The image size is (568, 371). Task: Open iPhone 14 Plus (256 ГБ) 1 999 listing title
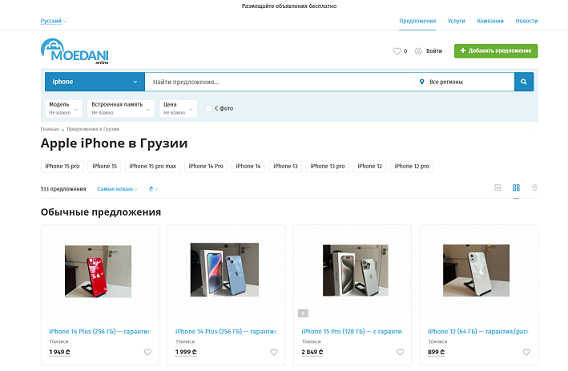(x=226, y=331)
